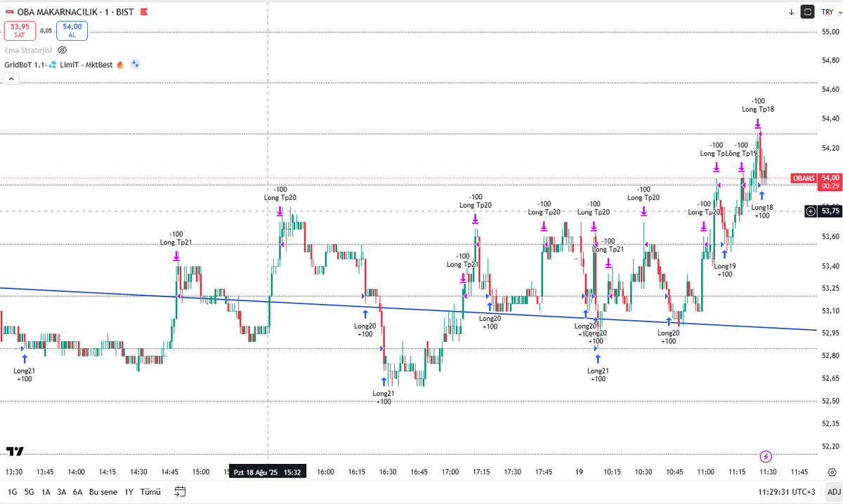This screenshot has width=843, height=504.
Task: Click the 55,00 price scale label
Action: 830,32
